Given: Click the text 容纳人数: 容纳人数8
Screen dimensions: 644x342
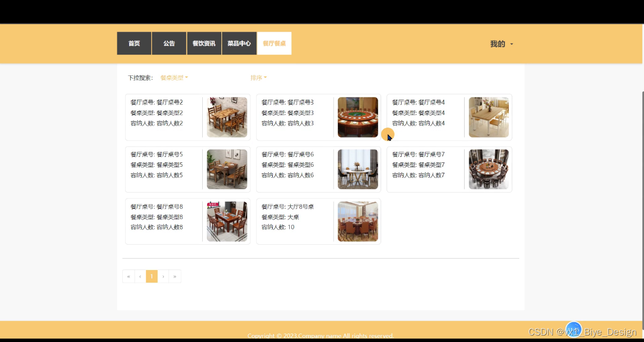Looking at the screenshot, I should tap(157, 227).
